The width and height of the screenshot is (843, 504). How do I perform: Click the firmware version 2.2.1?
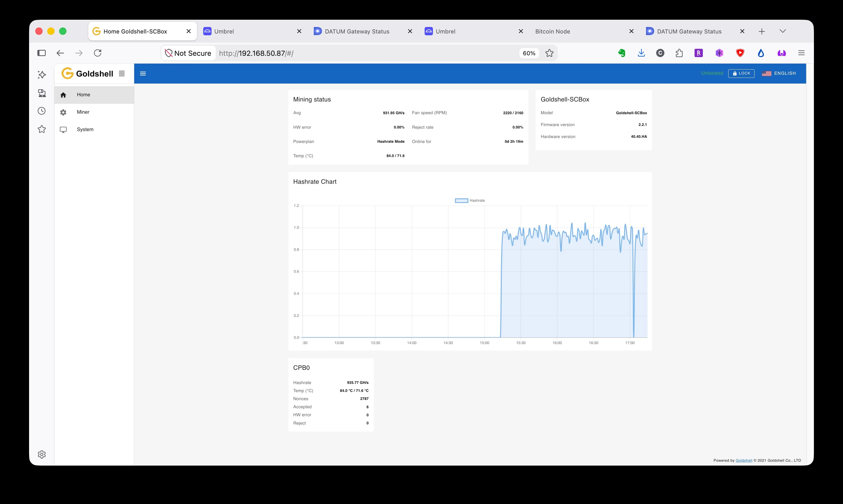coord(642,125)
